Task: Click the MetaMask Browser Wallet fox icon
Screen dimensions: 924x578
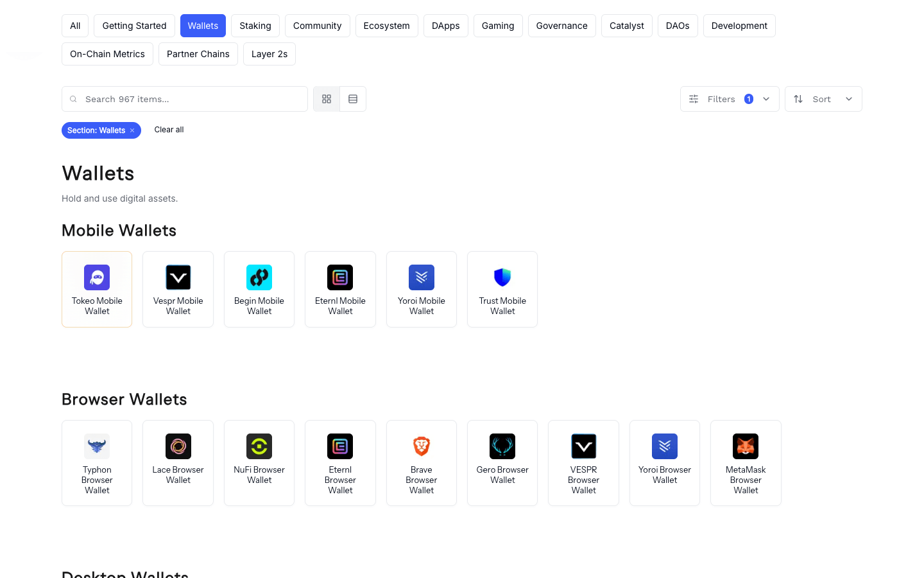Action: tap(746, 446)
